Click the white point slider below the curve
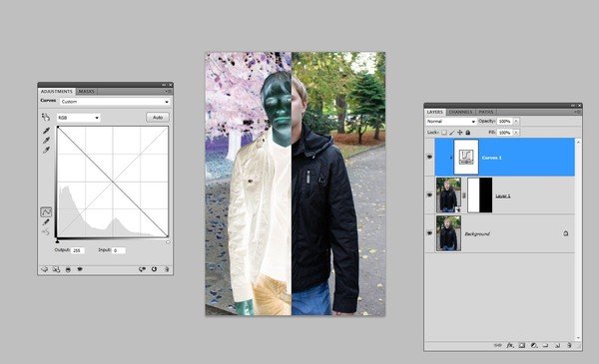The image size is (599, 364). click(x=168, y=242)
